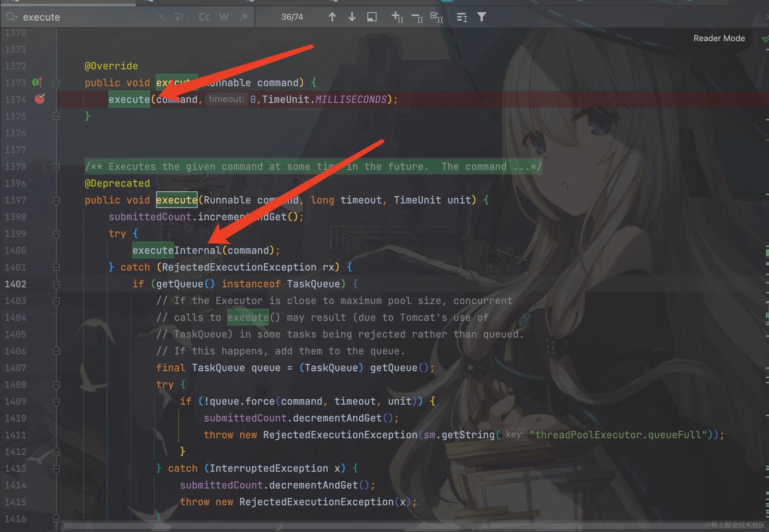Image resolution: width=769 pixels, height=532 pixels.
Task: Click MILLISECONDS constant on line 1374
Action: [x=351, y=99]
